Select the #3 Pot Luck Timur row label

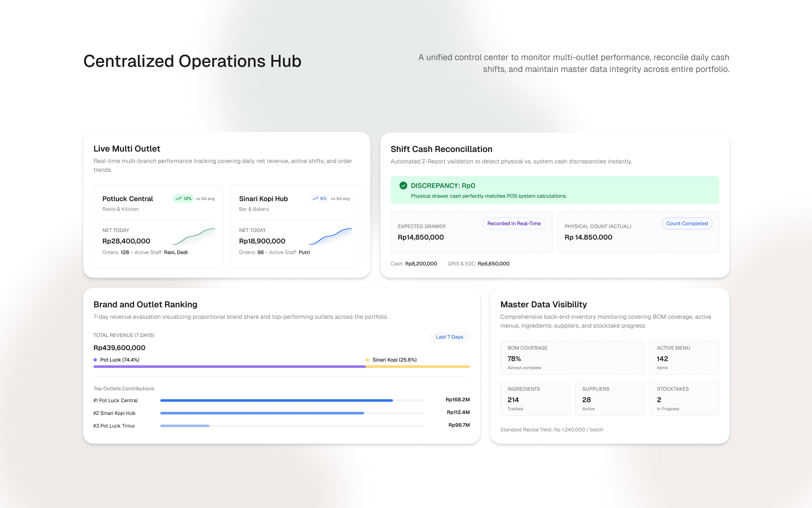point(114,426)
